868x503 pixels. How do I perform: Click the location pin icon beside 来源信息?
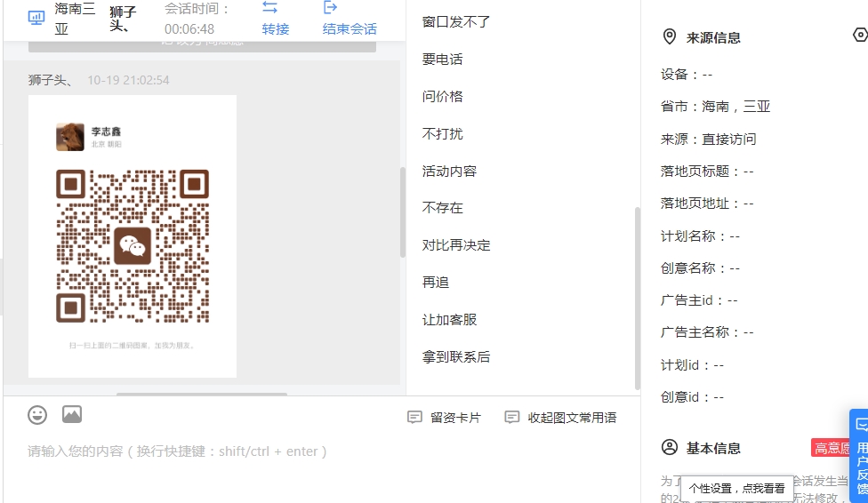pyautogui.click(x=670, y=37)
